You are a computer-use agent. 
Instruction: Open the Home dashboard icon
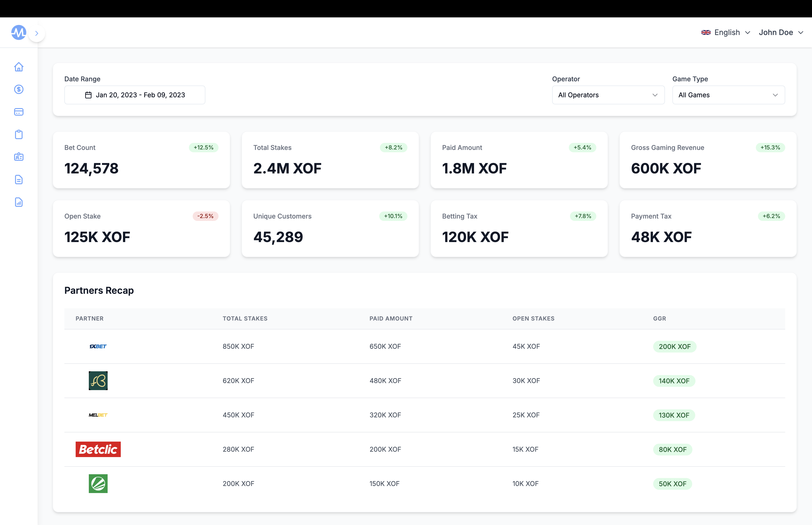click(19, 67)
